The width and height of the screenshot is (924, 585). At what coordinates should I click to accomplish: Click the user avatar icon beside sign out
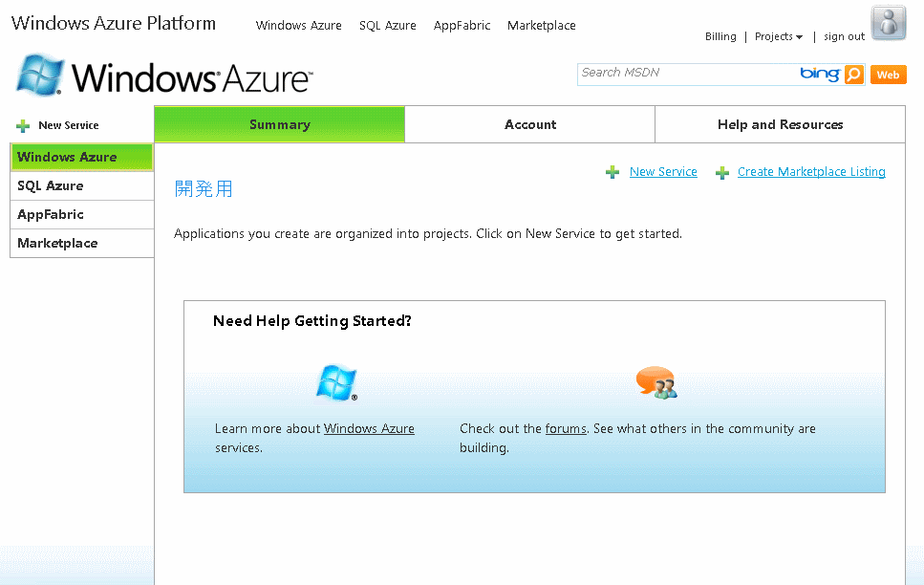(889, 23)
